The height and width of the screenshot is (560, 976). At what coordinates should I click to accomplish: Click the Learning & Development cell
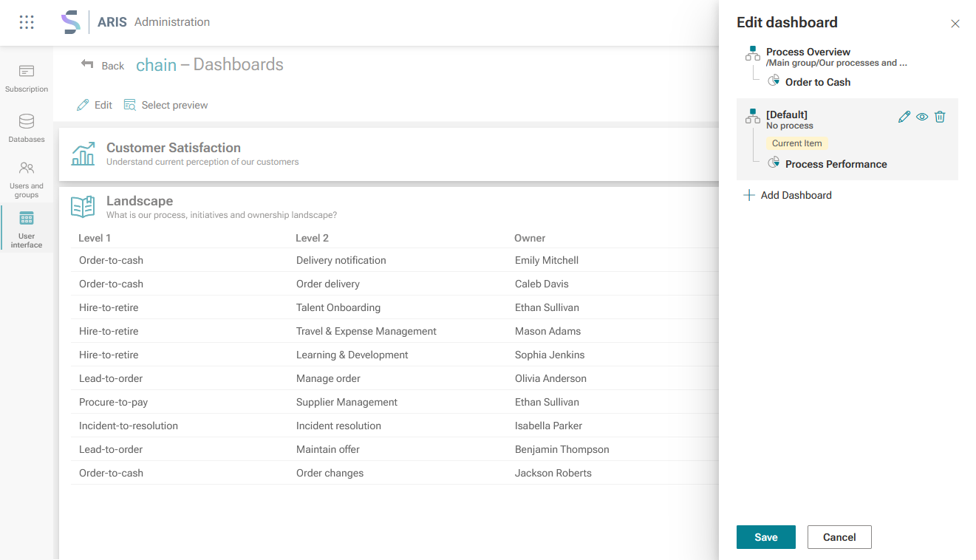(352, 355)
